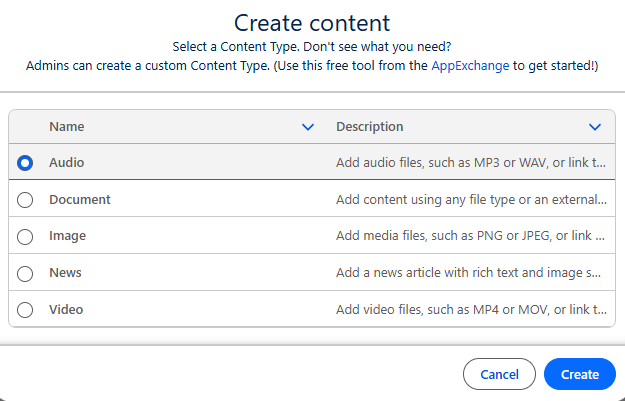Select the Video radio button
This screenshot has width=625, height=401.
tap(25, 310)
